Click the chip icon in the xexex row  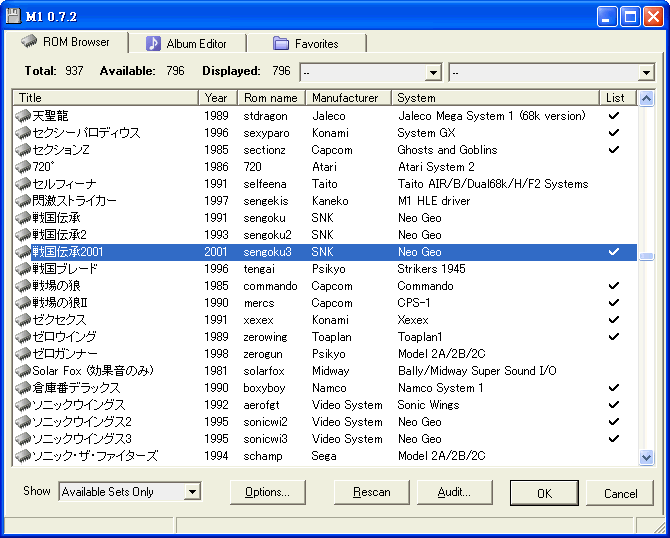pyautogui.click(x=23, y=320)
